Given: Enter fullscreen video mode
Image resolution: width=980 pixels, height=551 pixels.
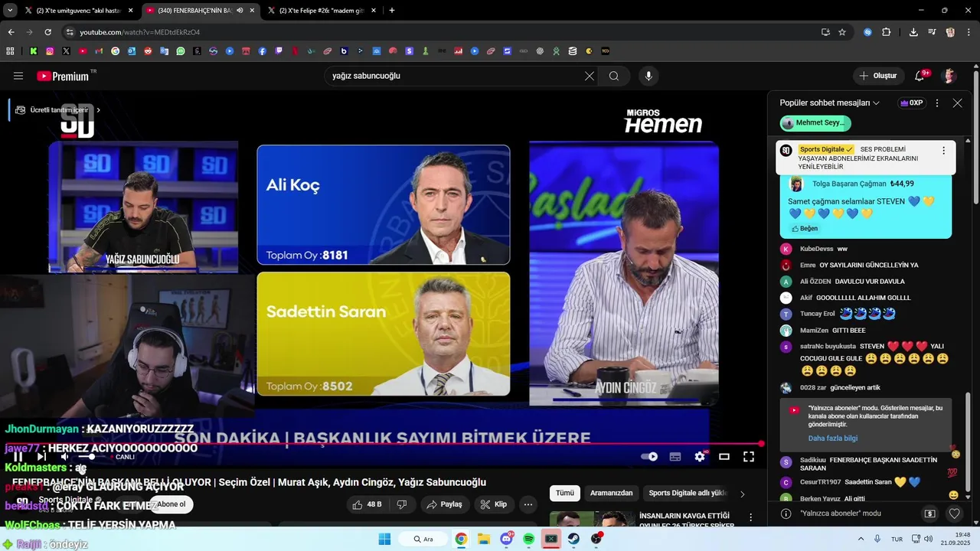Looking at the screenshot, I should tap(749, 457).
